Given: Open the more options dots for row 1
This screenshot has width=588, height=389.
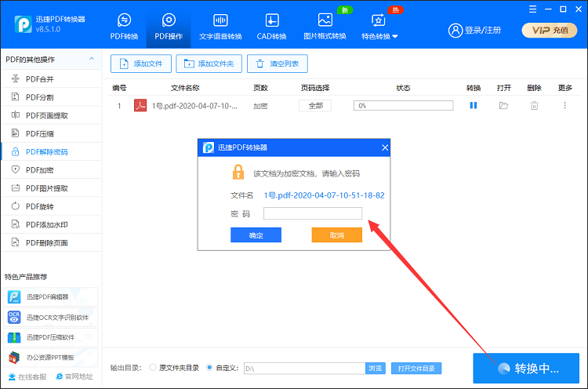Looking at the screenshot, I should point(564,105).
